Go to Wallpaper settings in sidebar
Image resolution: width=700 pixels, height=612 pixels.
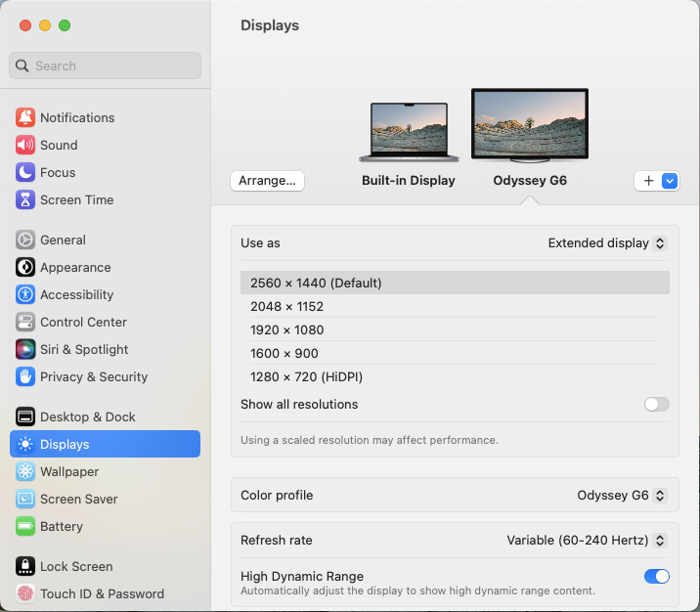pyautogui.click(x=68, y=471)
